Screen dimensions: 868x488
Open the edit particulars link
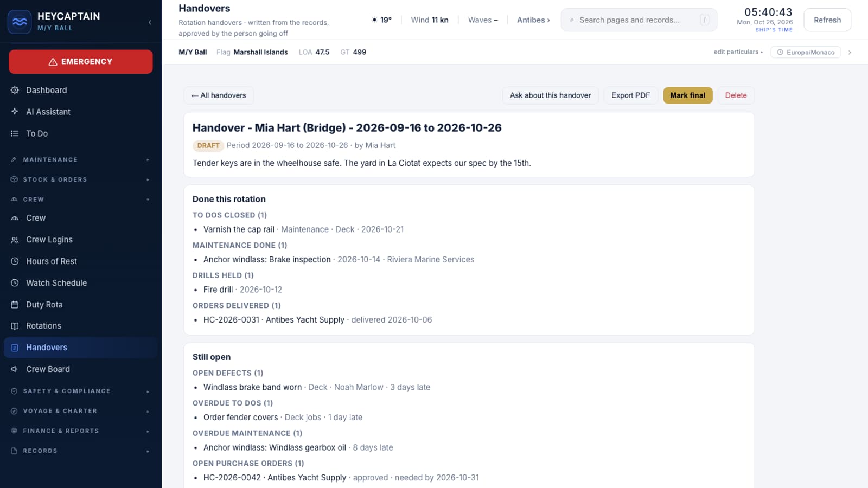(x=738, y=52)
